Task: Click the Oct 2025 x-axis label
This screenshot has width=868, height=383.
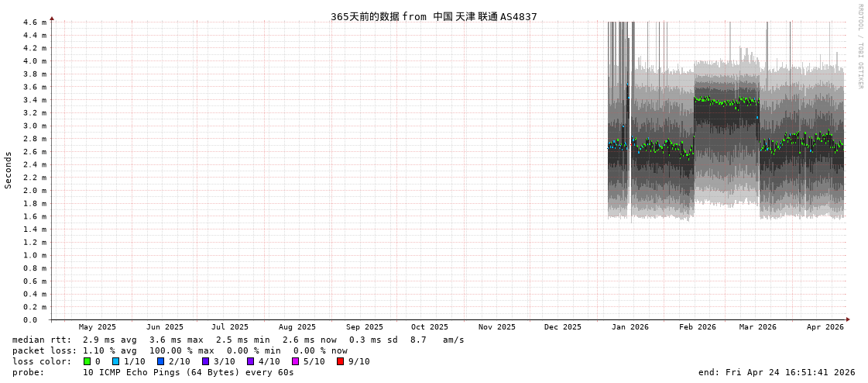Action: click(x=429, y=327)
